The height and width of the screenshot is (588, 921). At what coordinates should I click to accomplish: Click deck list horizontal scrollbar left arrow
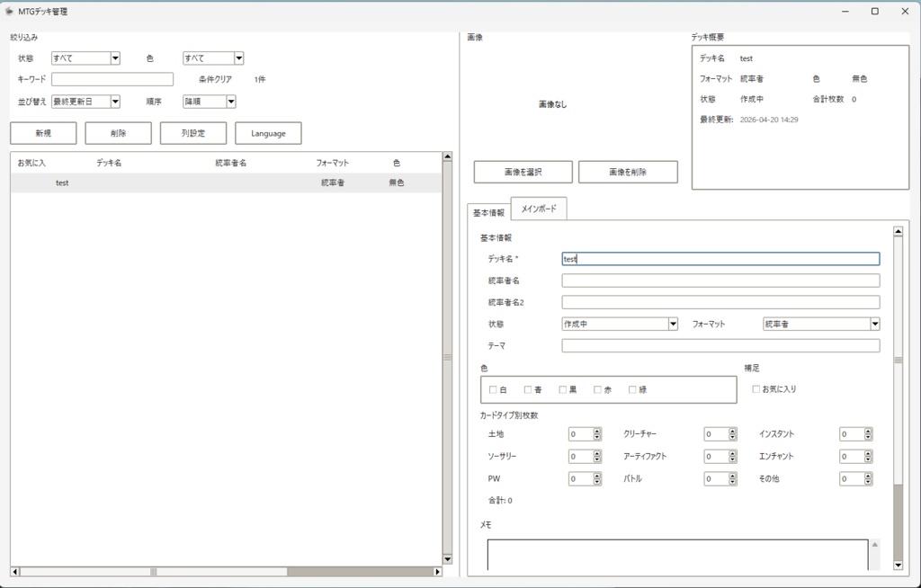[x=15, y=572]
